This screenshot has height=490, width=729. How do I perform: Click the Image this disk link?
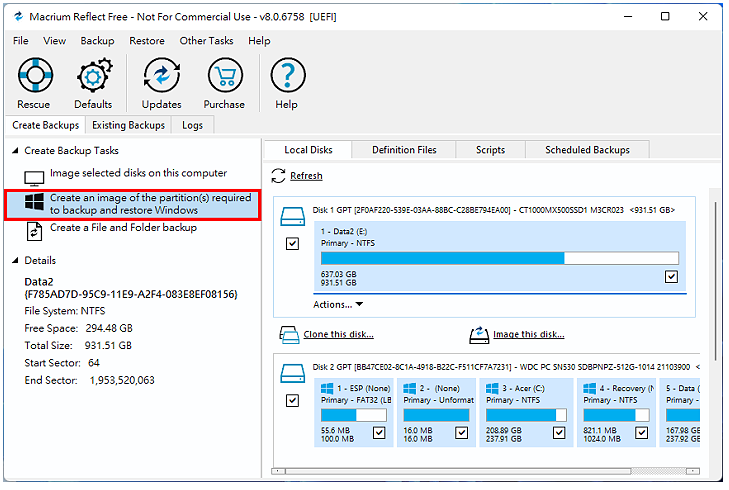point(529,335)
